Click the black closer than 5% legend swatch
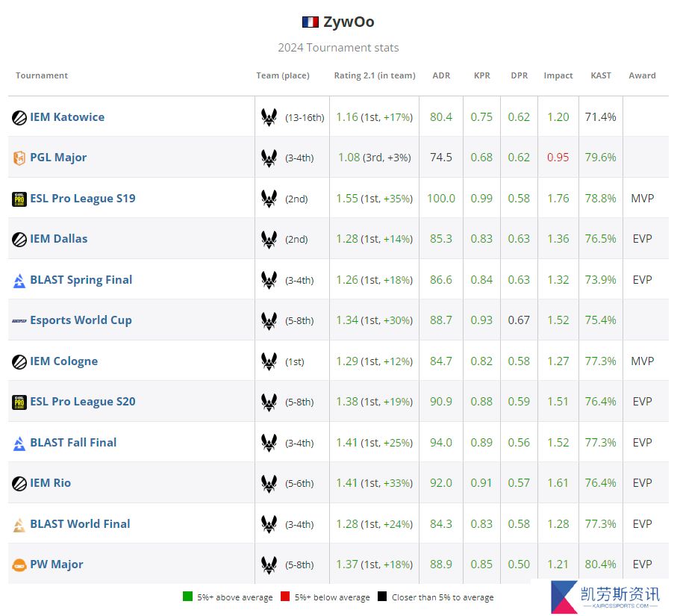The height and width of the screenshot is (616, 680). tap(381, 597)
